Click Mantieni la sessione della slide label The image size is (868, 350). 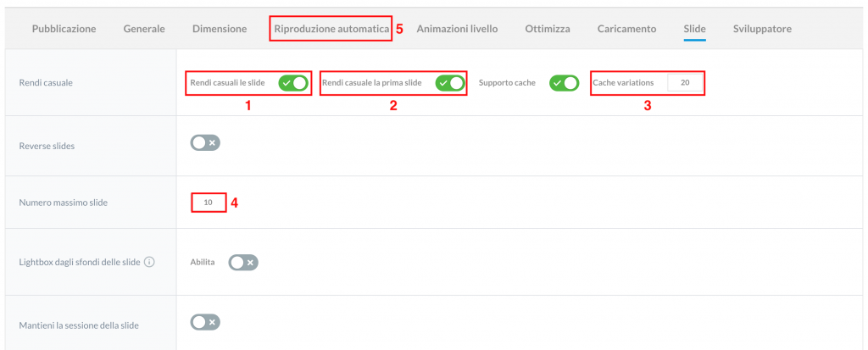point(79,325)
